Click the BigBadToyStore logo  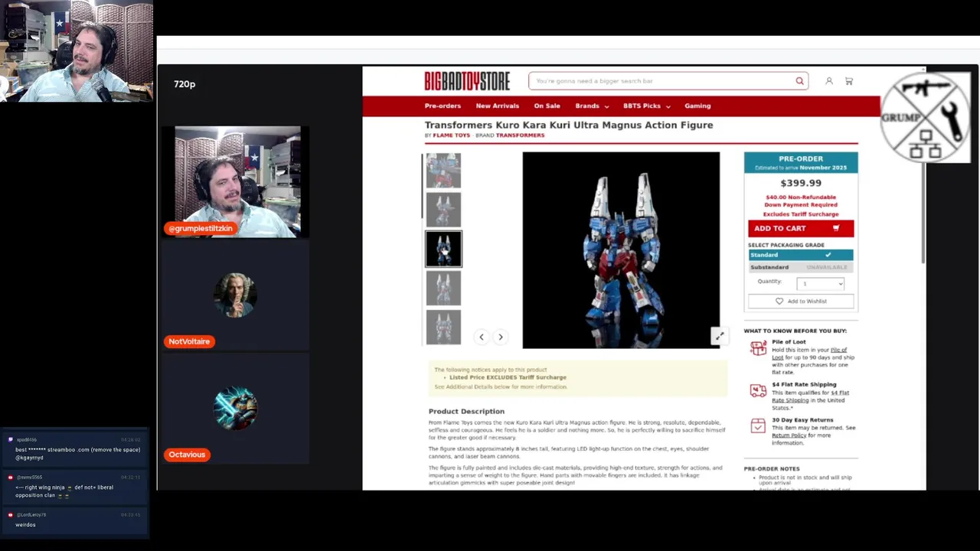click(467, 80)
